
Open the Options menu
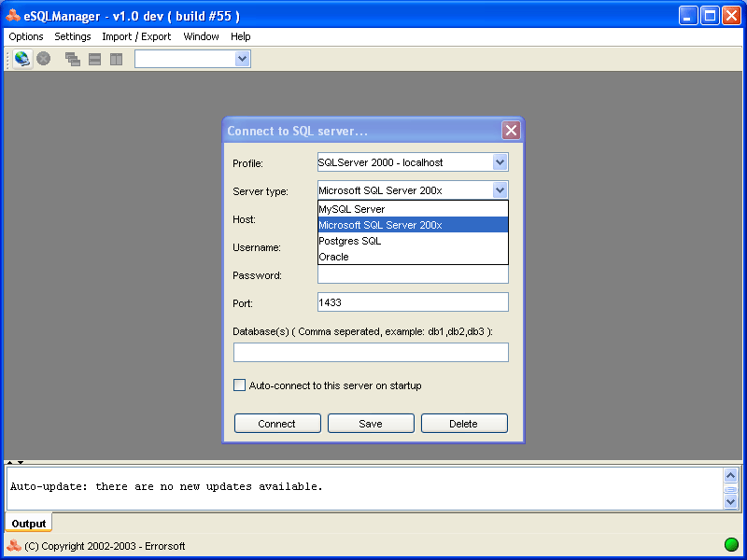point(26,36)
